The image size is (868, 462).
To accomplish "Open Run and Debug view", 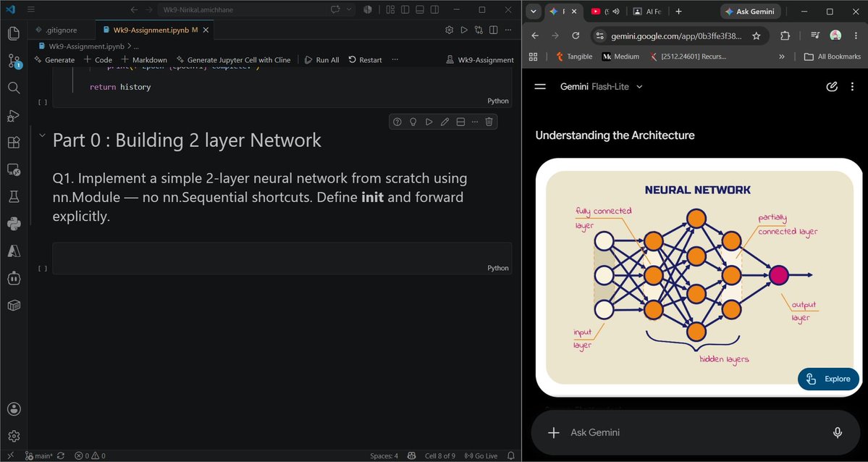I will coord(14,115).
